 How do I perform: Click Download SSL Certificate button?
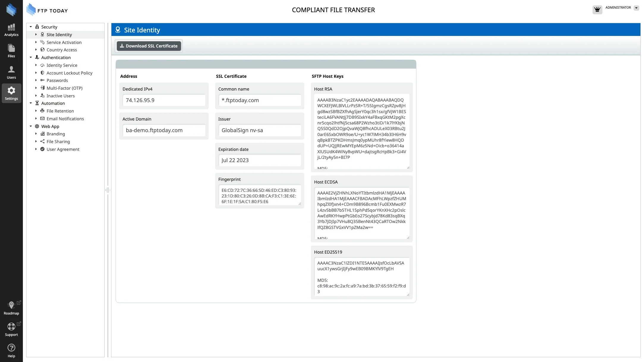[x=149, y=46]
